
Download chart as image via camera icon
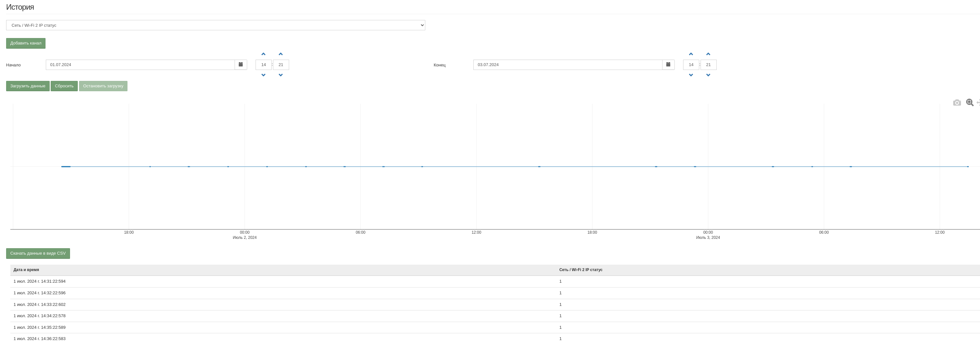coord(957,103)
